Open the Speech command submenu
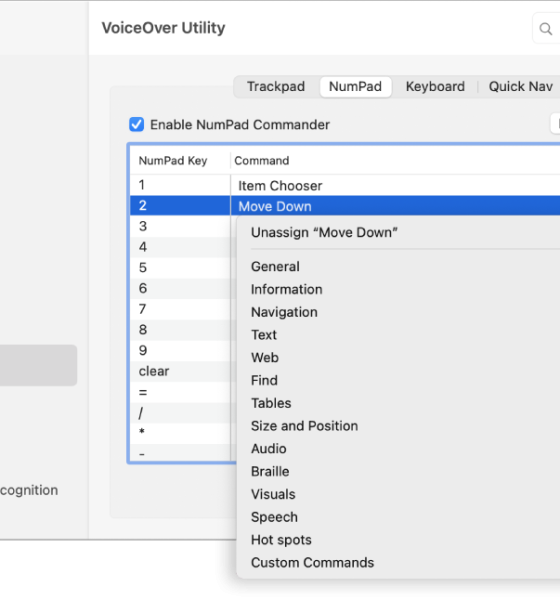This screenshot has width=560, height=600. click(x=274, y=517)
